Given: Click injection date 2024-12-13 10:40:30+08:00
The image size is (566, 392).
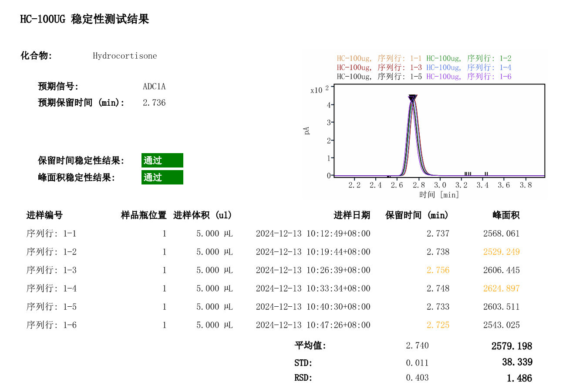Looking at the screenshot, I should (x=313, y=307).
